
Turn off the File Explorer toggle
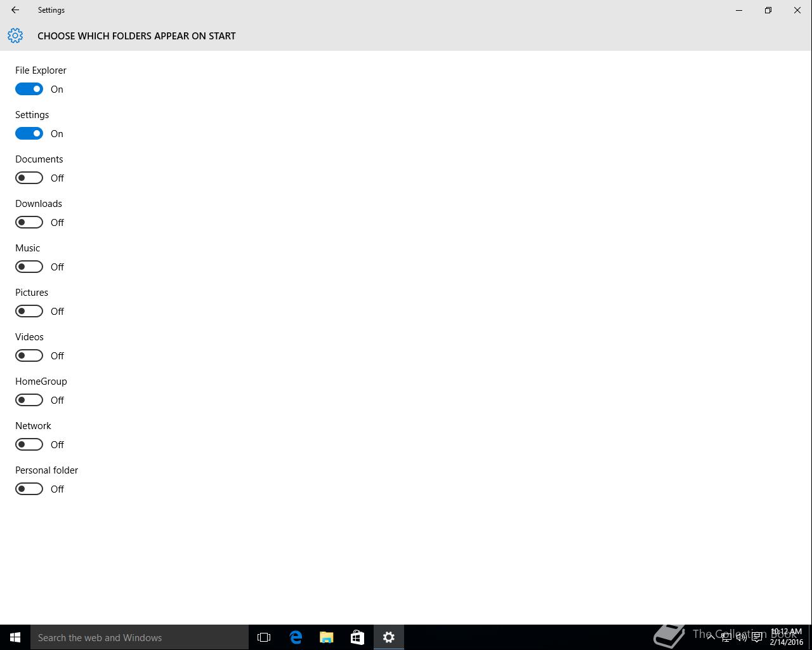coord(29,89)
